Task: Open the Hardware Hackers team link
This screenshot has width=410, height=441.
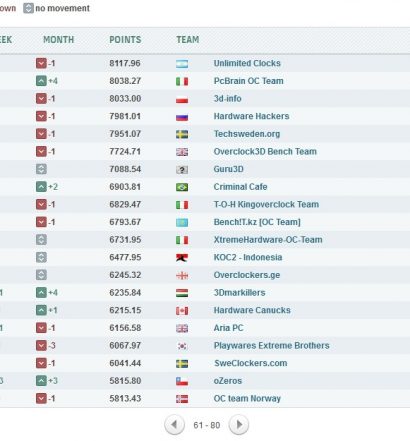Action: pyautogui.click(x=251, y=116)
